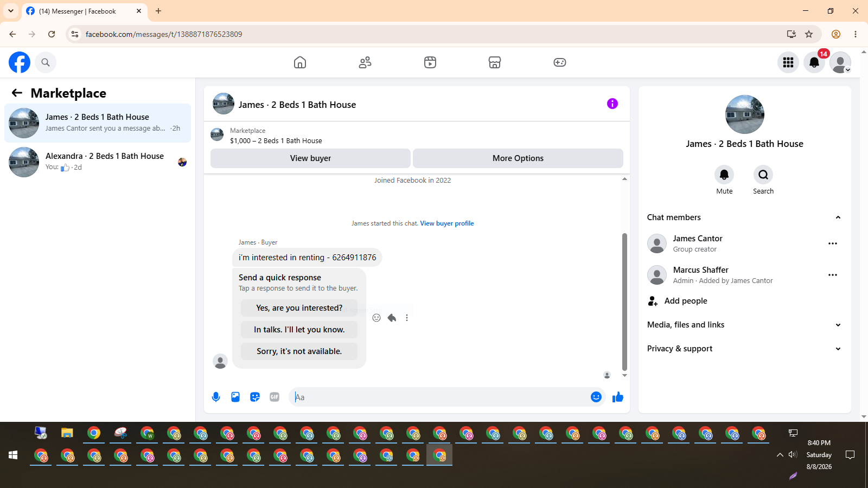The width and height of the screenshot is (868, 488).
Task: View site information icon in address bar
Action: (75, 34)
